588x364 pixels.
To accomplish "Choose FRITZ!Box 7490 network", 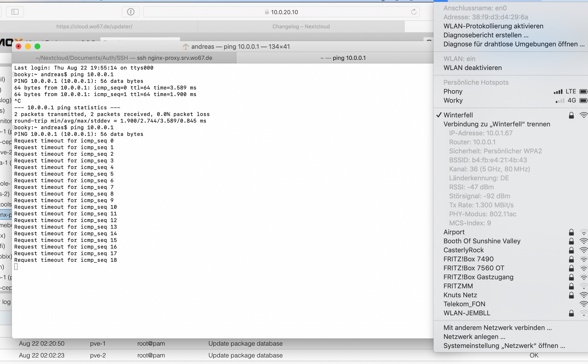I will pyautogui.click(x=468, y=259).
